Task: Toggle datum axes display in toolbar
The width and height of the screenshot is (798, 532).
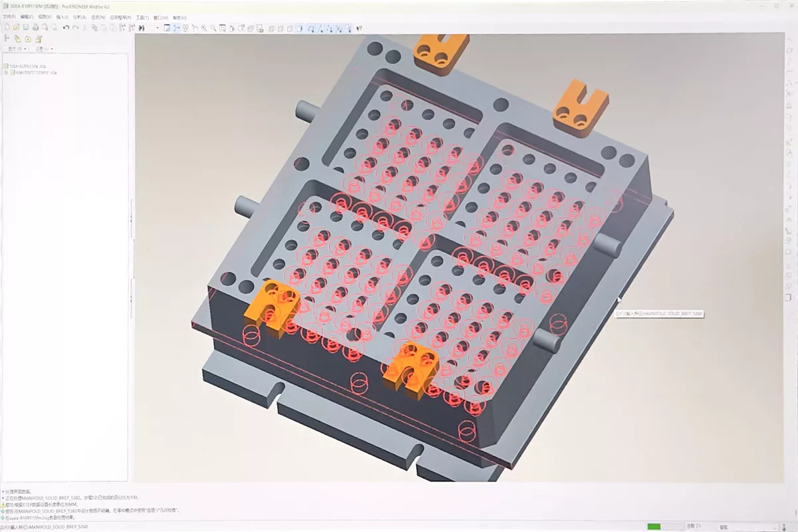Action: pyautogui.click(x=321, y=28)
